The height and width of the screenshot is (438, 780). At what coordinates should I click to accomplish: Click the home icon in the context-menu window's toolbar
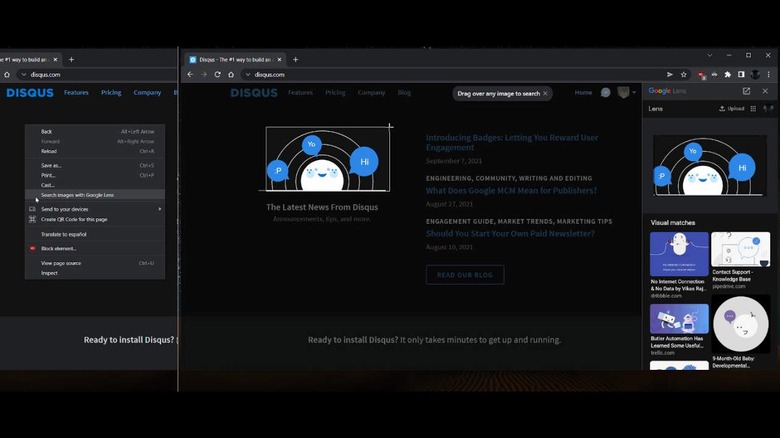[x=7, y=74]
